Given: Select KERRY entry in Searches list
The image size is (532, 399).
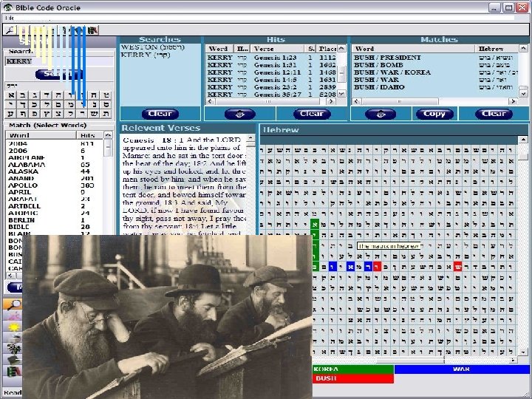Looking at the screenshot, I should pos(146,55).
